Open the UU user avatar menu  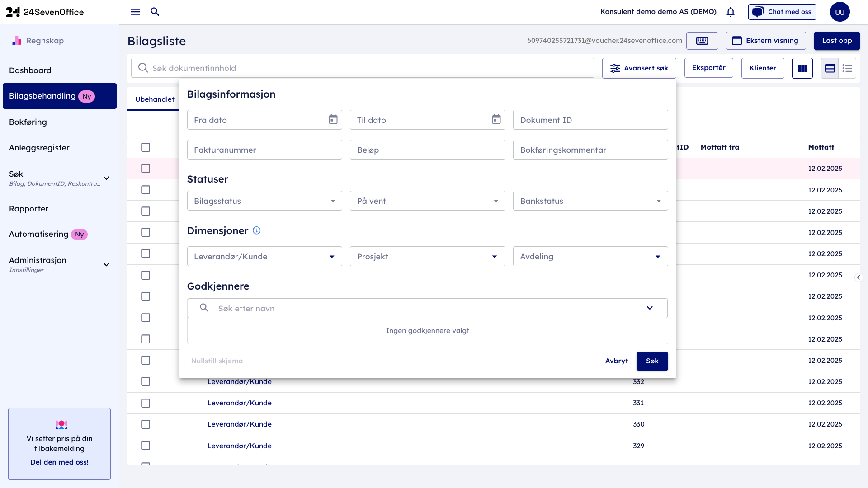coord(840,12)
